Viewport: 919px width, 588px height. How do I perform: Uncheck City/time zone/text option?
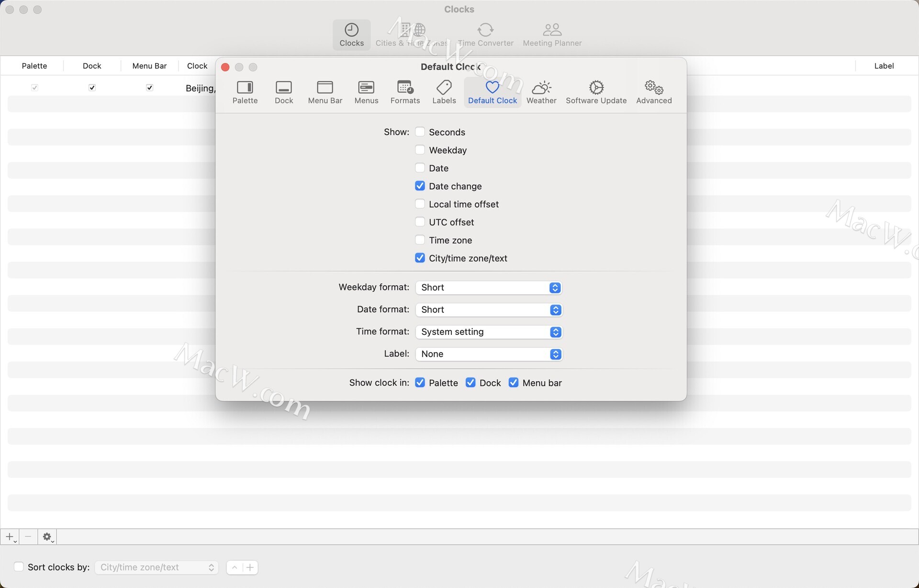tap(420, 258)
